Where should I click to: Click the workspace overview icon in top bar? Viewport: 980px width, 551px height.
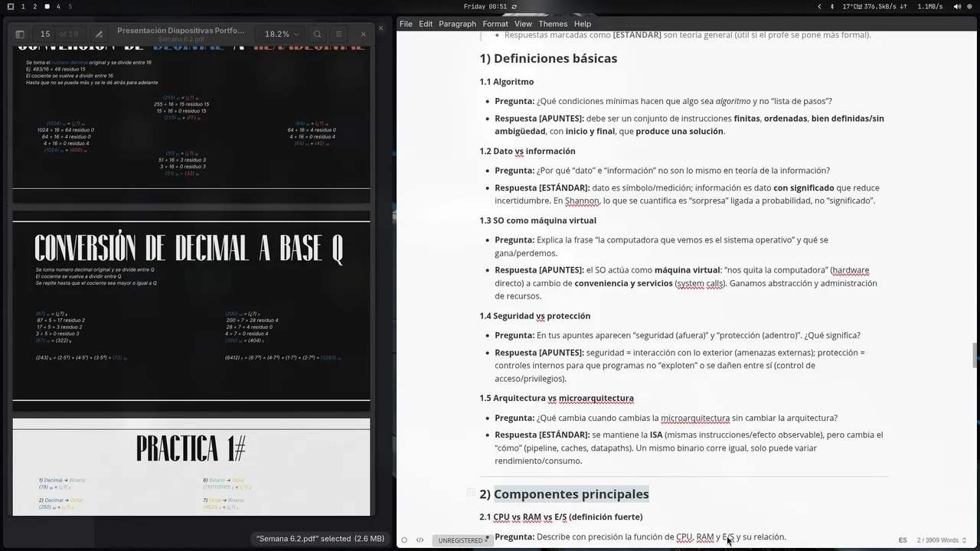[x=10, y=6]
